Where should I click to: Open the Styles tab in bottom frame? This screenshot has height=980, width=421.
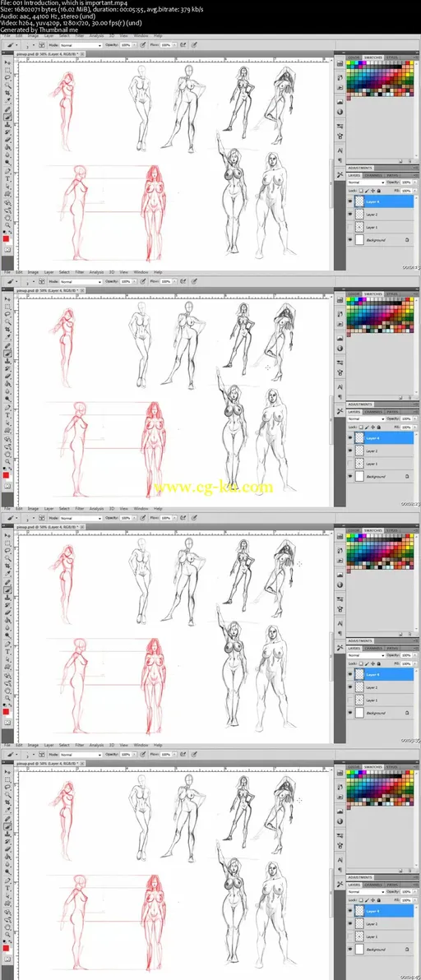pyautogui.click(x=391, y=766)
